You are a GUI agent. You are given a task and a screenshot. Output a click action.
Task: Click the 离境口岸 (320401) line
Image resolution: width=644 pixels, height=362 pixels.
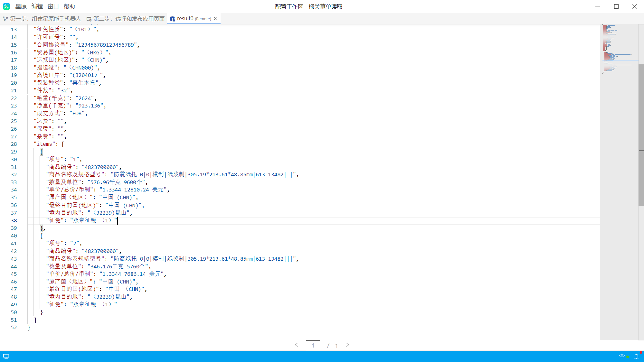pos(70,75)
